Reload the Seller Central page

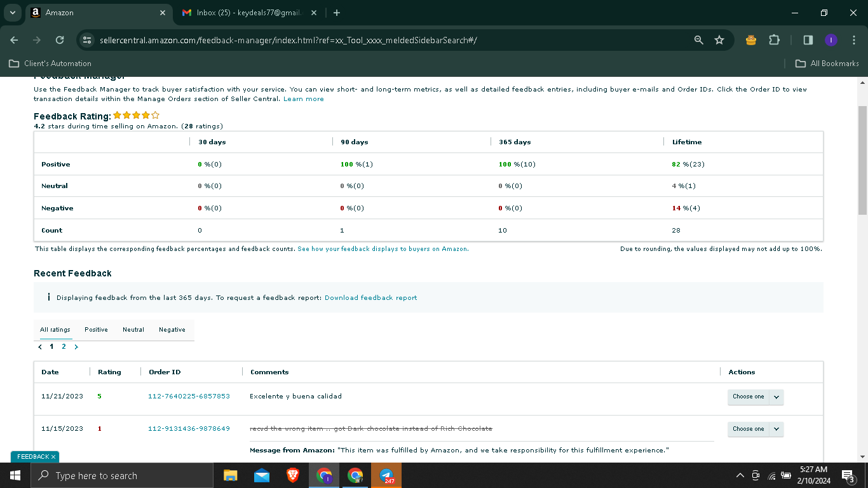(x=60, y=40)
